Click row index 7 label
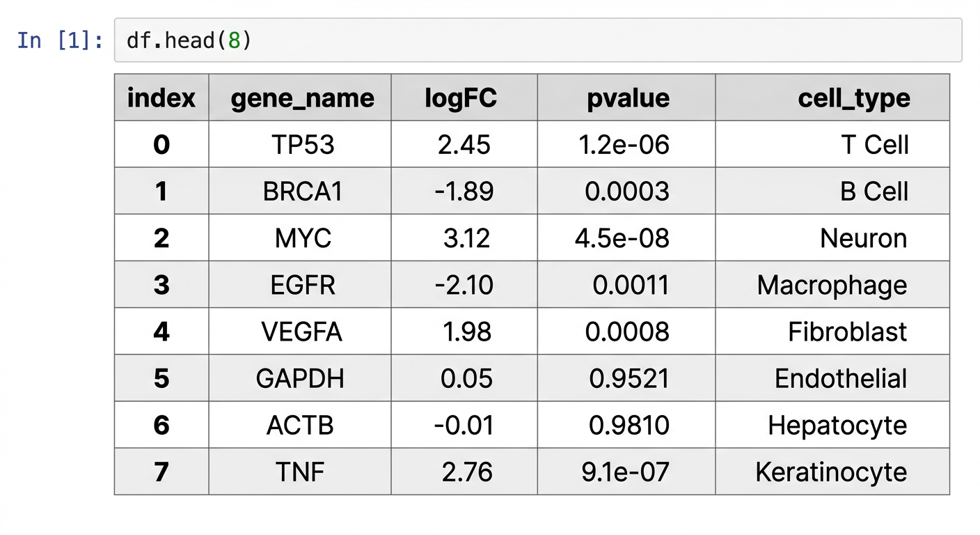 (161, 472)
